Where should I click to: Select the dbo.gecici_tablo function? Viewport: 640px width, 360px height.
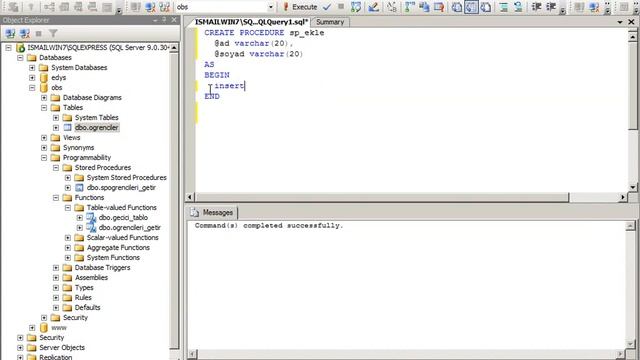coord(123,218)
